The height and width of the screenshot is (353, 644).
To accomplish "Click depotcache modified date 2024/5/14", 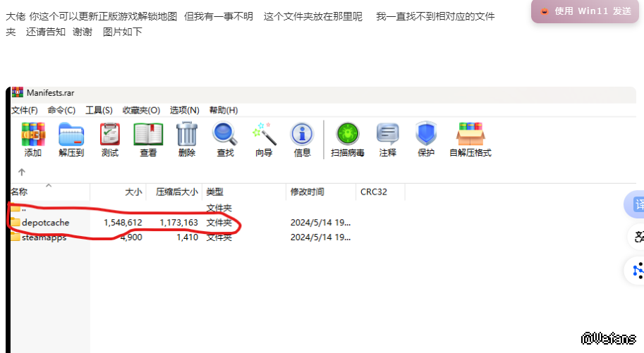I will (x=320, y=223).
